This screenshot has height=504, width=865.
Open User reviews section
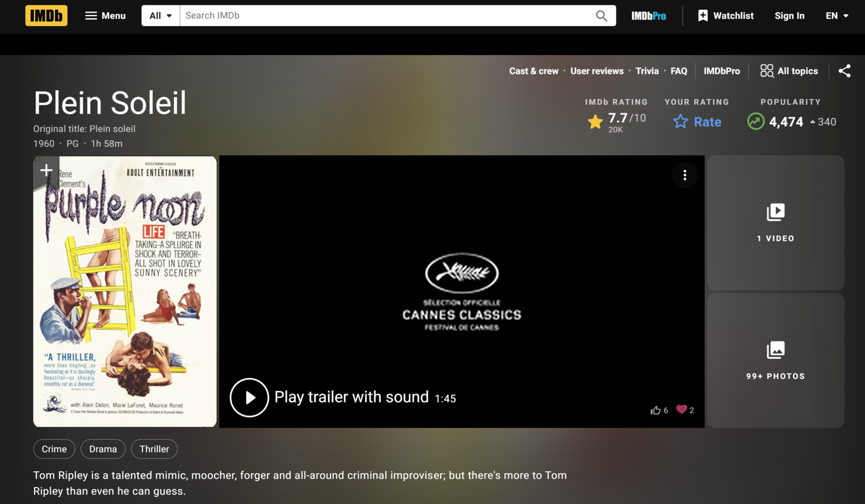[x=597, y=71]
